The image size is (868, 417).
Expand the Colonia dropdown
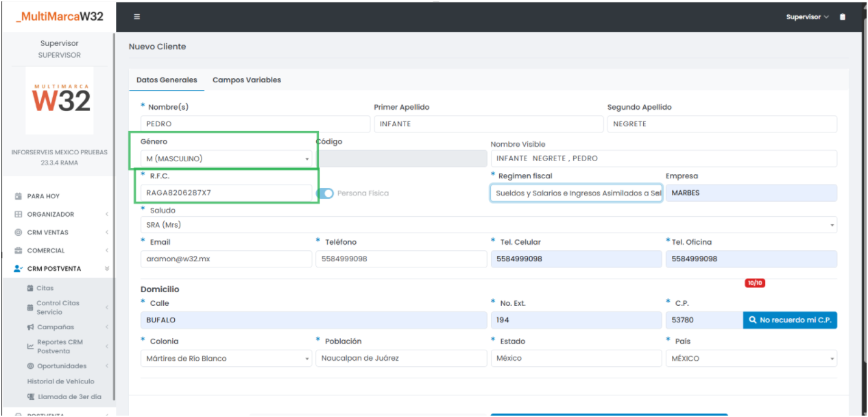pyautogui.click(x=226, y=358)
